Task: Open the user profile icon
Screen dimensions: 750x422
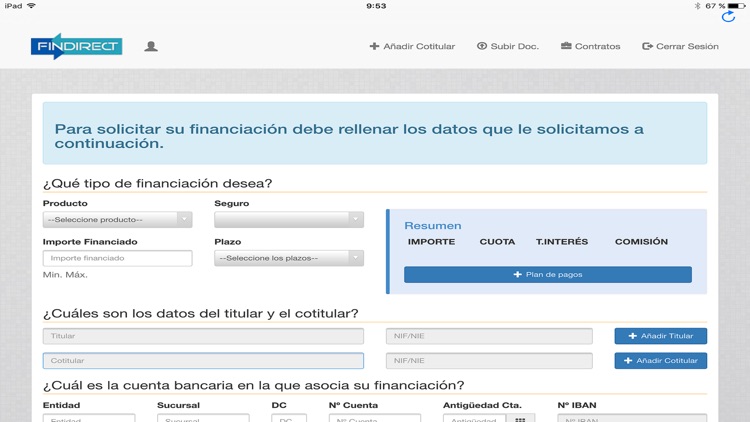Action: [x=151, y=46]
